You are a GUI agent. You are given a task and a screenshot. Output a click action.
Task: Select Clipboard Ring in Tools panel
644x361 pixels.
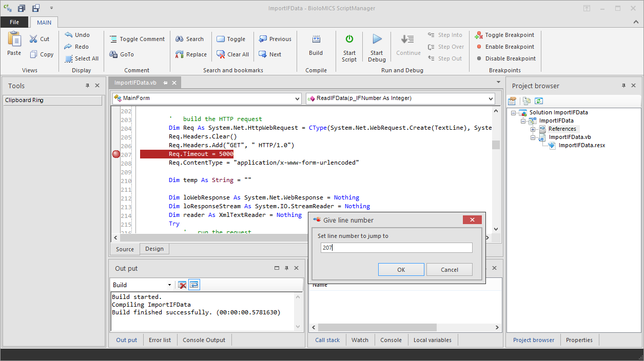pos(53,101)
